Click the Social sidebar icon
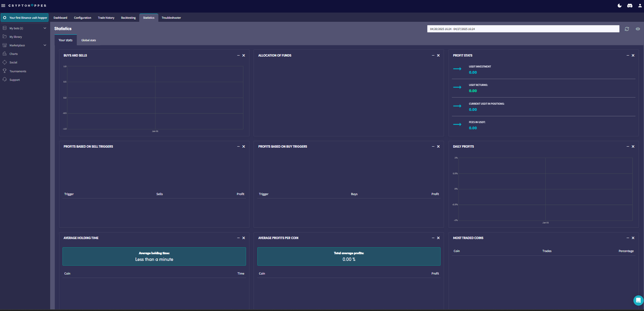Viewport: 644px width, 311px height. click(x=4, y=62)
